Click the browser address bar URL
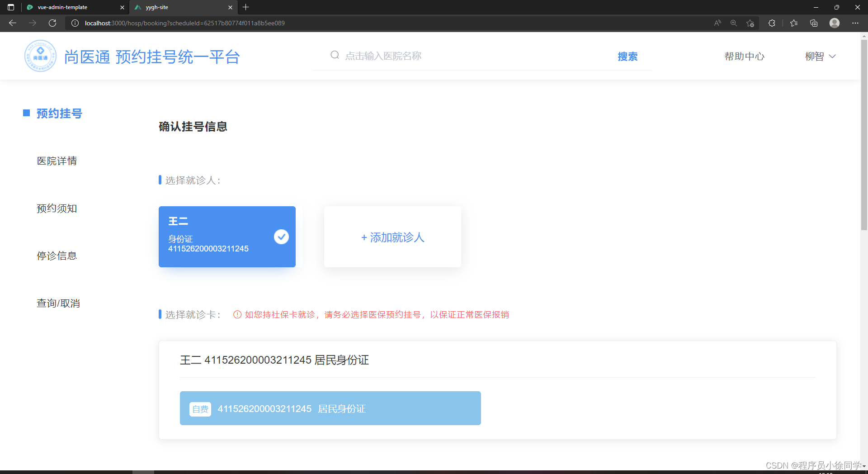The height and width of the screenshot is (474, 868). [x=185, y=23]
